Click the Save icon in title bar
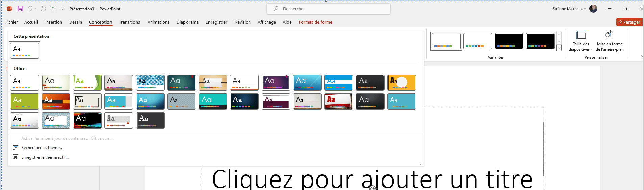The height and width of the screenshot is (190, 644). [x=20, y=9]
